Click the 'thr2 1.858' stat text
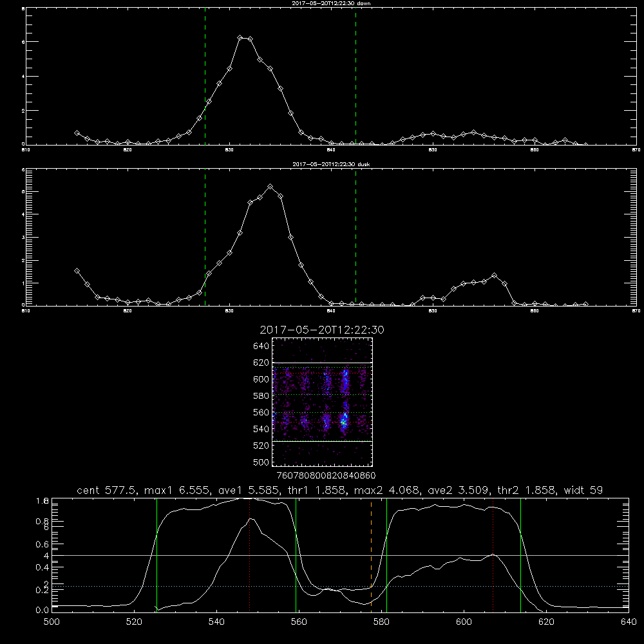The height and width of the screenshot is (644, 644). pyautogui.click(x=527, y=490)
